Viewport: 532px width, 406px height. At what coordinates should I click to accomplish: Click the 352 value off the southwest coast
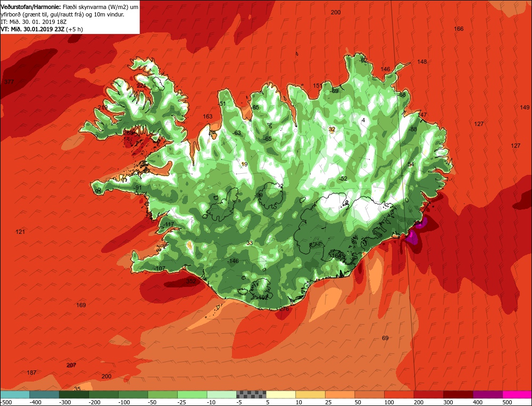(x=191, y=281)
